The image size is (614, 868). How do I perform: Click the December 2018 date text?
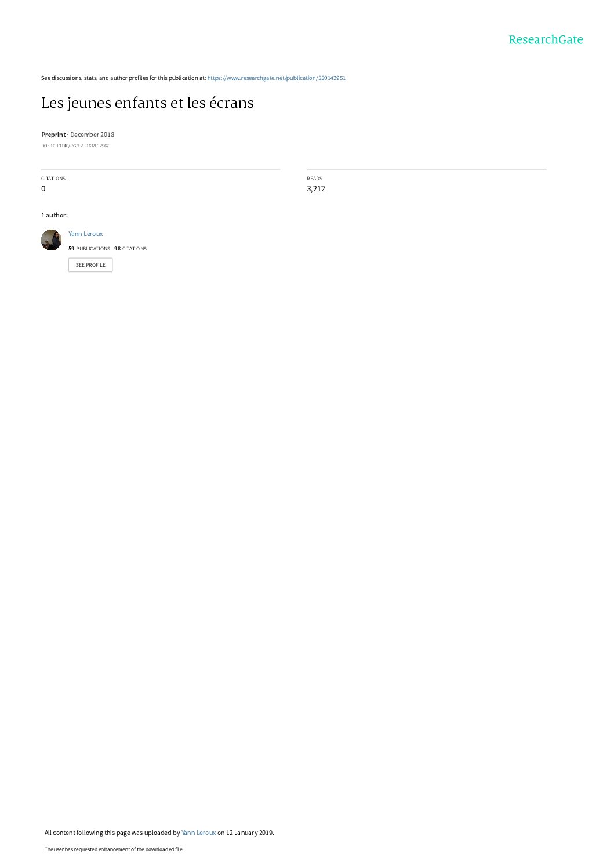(x=92, y=135)
